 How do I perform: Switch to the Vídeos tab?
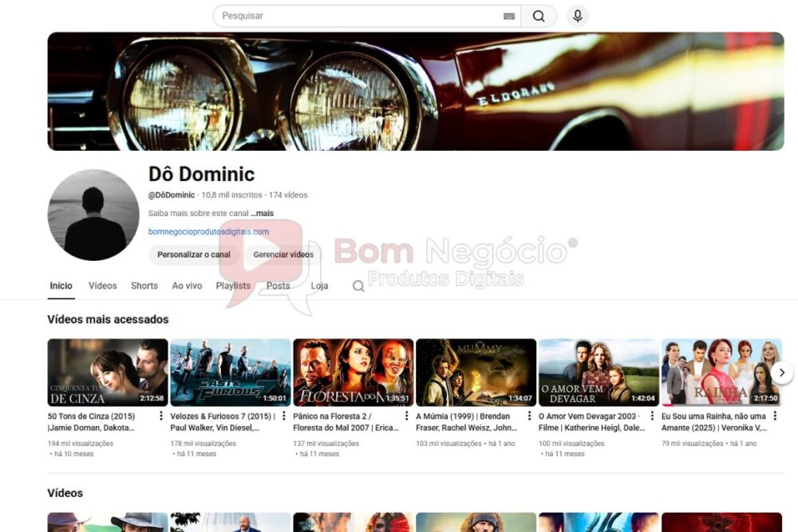click(102, 285)
